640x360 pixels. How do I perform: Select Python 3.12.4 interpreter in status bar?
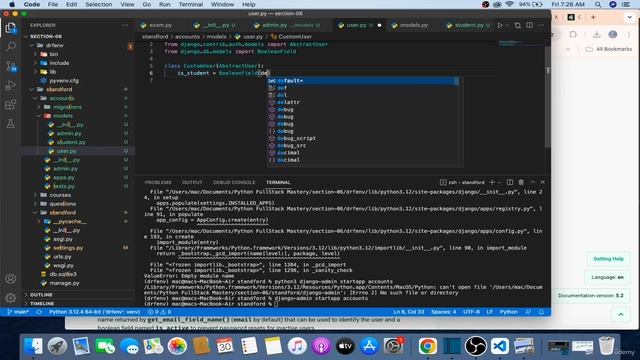[x=94, y=312]
